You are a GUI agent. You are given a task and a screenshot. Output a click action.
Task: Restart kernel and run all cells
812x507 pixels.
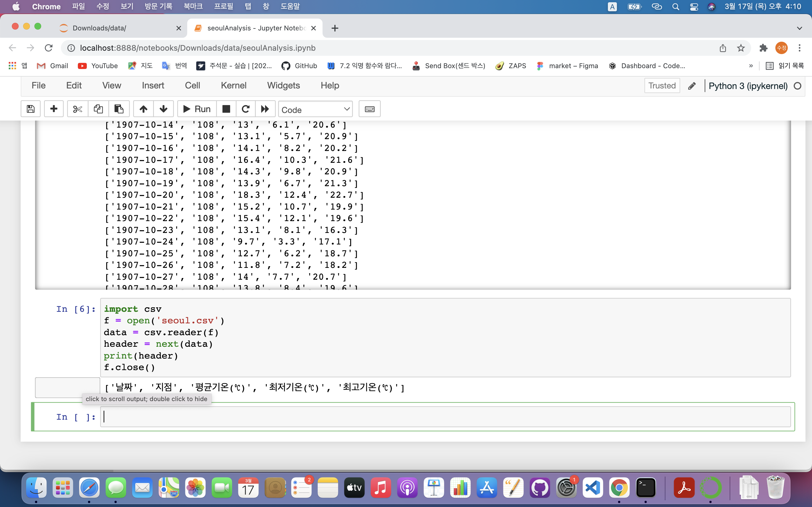pos(265,109)
